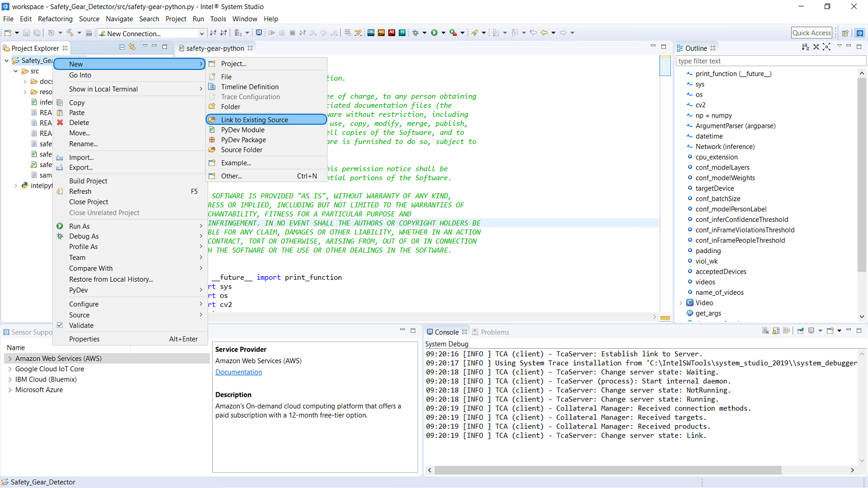Expand the Video class in Outline
868x488 pixels.
point(681,303)
